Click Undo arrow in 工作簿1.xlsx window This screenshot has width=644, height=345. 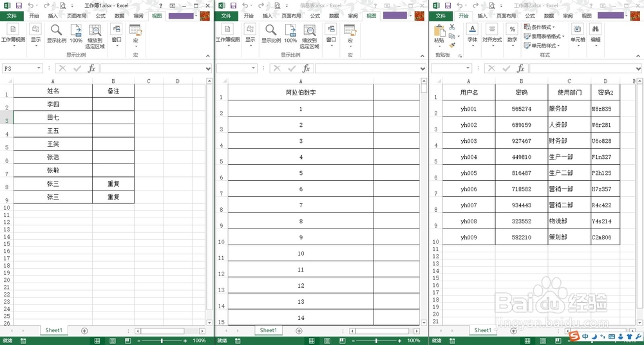coord(31,6)
